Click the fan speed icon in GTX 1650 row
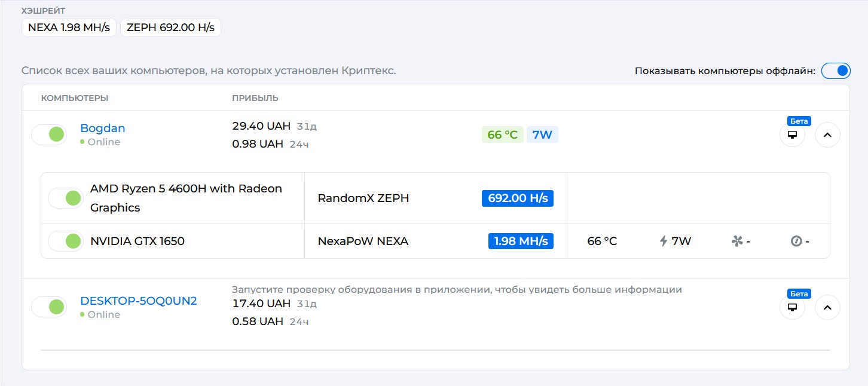The image size is (868, 386). click(736, 241)
